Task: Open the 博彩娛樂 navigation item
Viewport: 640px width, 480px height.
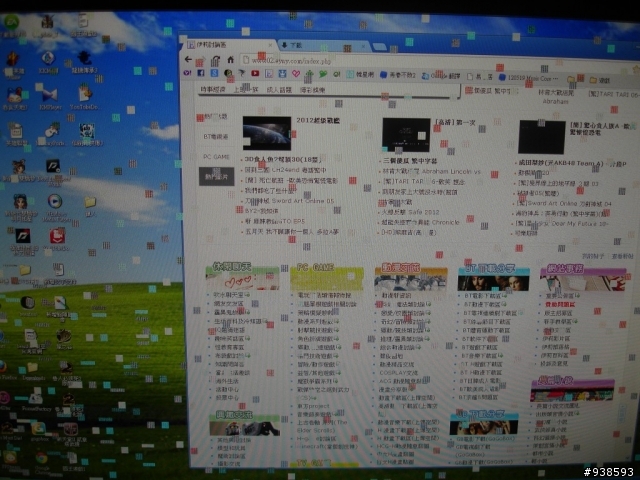Action: point(312,90)
